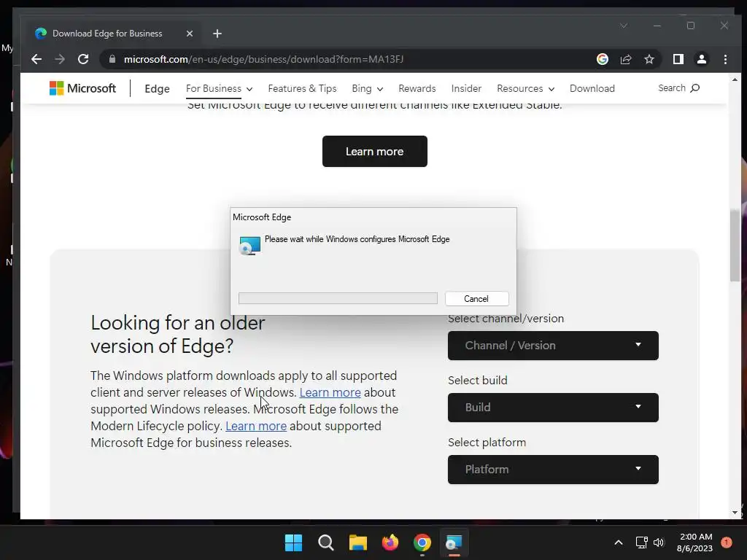Open the Google account icon in address bar

(602, 59)
